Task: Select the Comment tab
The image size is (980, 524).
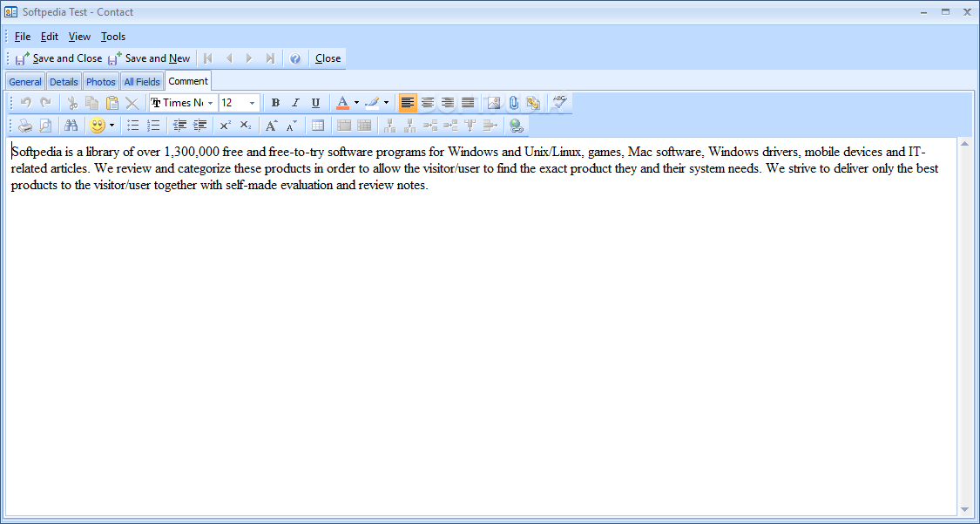Action: point(188,81)
